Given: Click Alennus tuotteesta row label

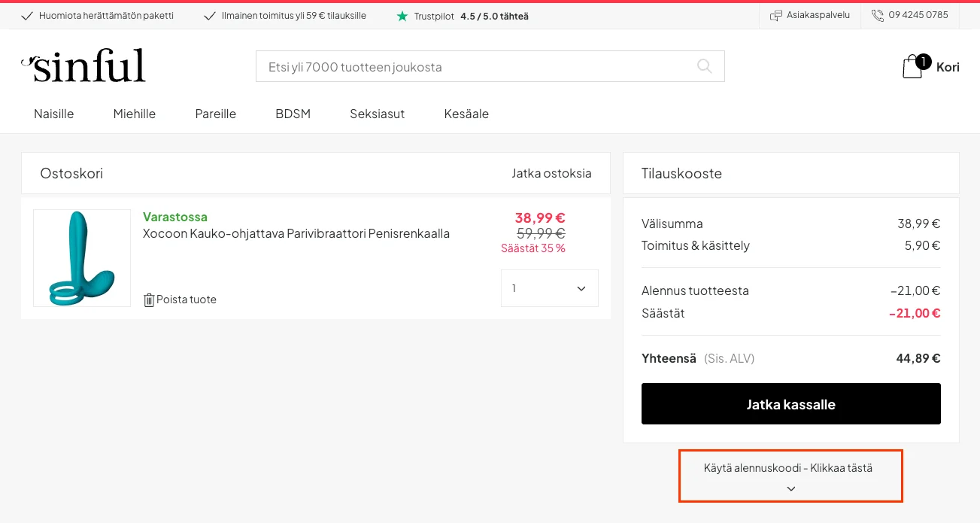Looking at the screenshot, I should coord(695,290).
